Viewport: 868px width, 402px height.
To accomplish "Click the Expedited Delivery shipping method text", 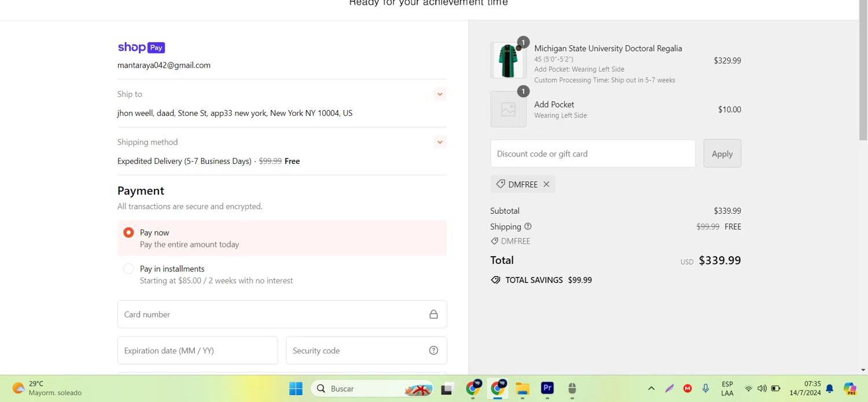I will click(185, 161).
